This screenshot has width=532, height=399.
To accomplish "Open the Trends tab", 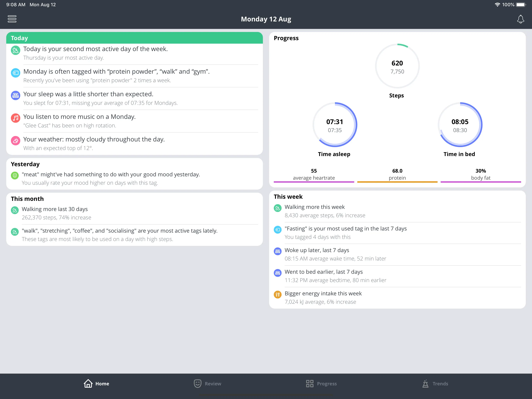I will (435, 384).
